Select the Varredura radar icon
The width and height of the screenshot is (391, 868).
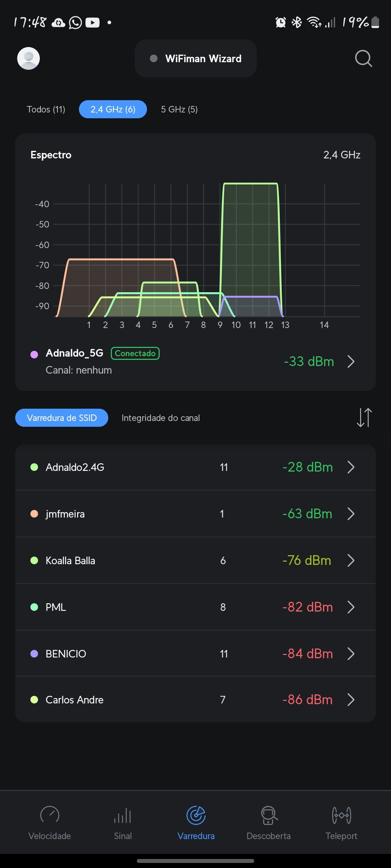tap(196, 816)
